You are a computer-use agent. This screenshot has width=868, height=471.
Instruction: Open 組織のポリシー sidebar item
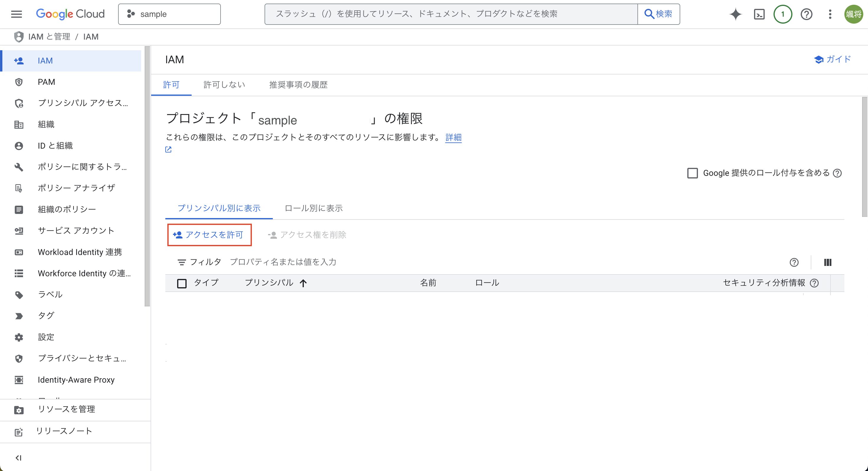[x=71, y=209]
